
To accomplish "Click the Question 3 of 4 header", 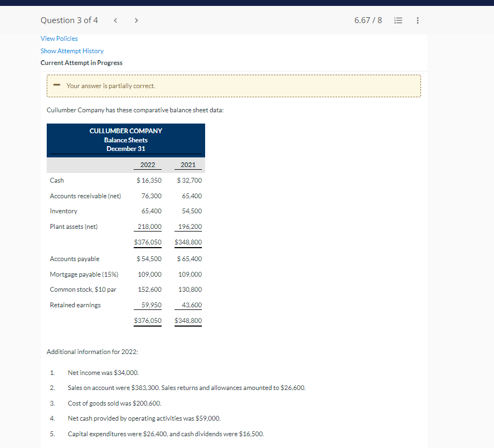I will [x=69, y=20].
